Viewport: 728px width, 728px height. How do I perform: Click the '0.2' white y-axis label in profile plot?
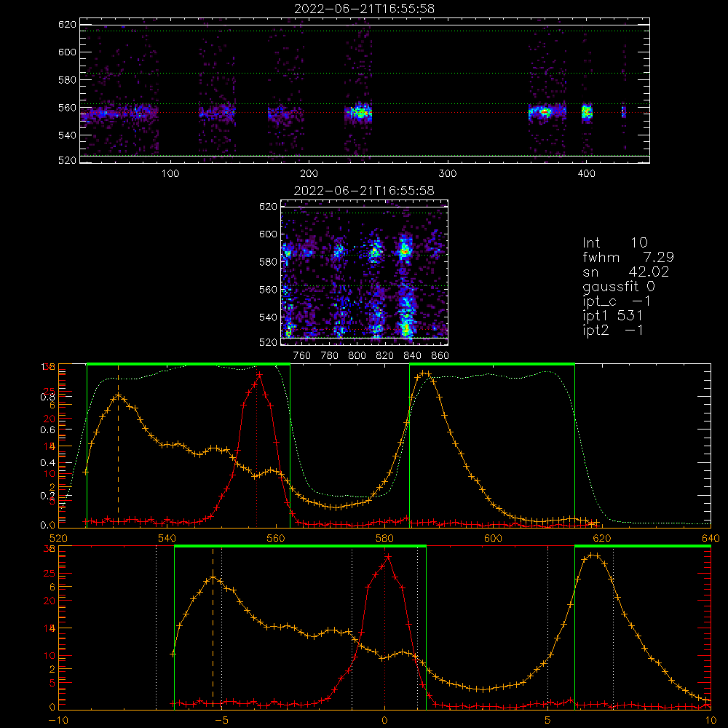click(47, 495)
